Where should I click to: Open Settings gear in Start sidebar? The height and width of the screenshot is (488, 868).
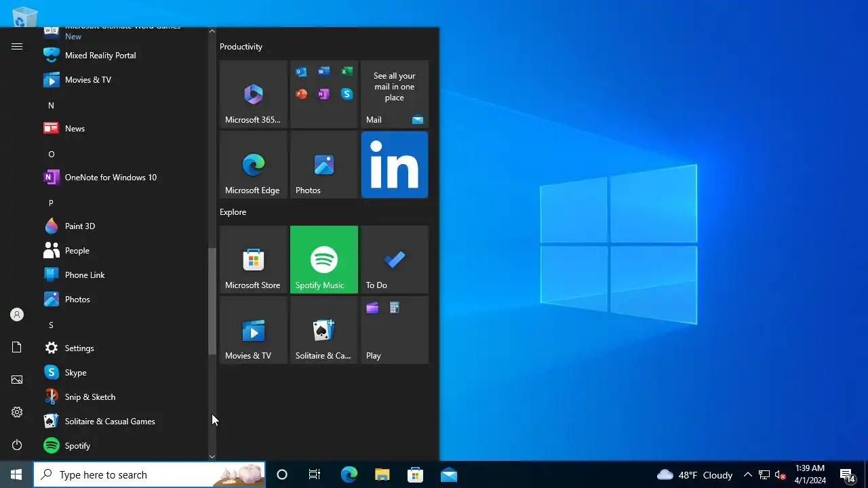tap(17, 412)
